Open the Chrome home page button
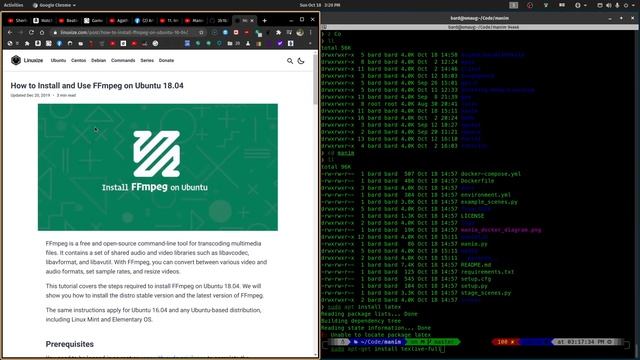The image size is (640, 360). 42,32
